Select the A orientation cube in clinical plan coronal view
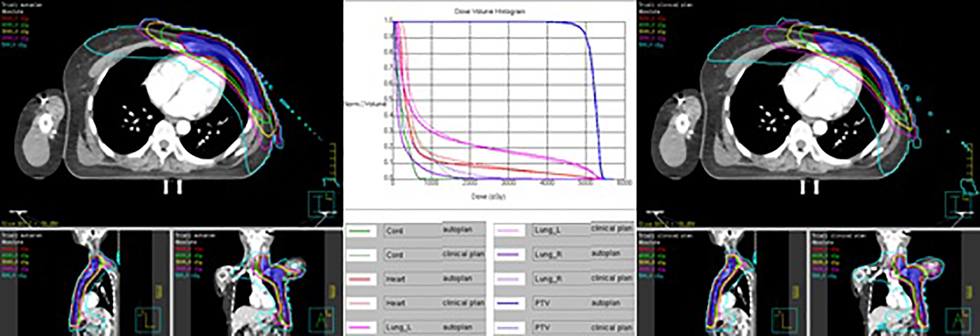 [958, 320]
